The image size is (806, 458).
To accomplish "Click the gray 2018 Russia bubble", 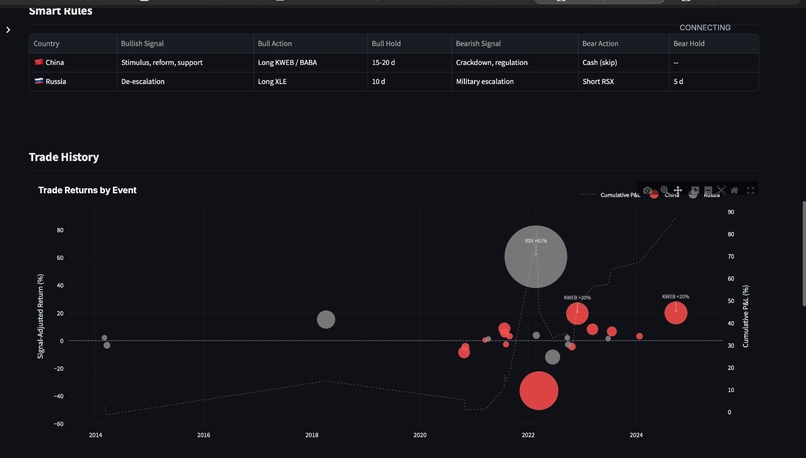I will point(326,319).
